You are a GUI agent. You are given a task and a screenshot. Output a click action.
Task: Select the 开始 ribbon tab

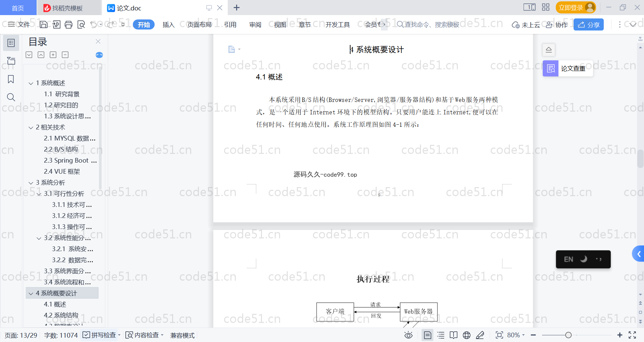coord(144,24)
